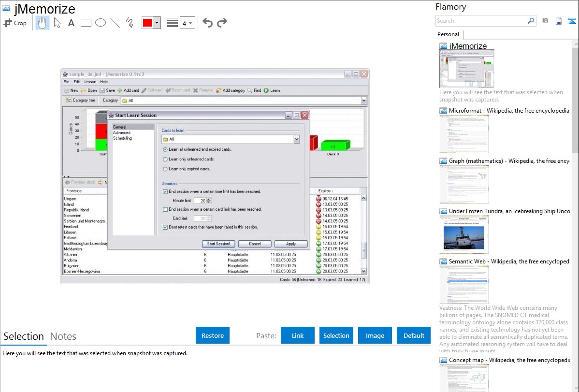579x392 pixels.
Task: Pick the text annotation tool
Action: click(71, 23)
